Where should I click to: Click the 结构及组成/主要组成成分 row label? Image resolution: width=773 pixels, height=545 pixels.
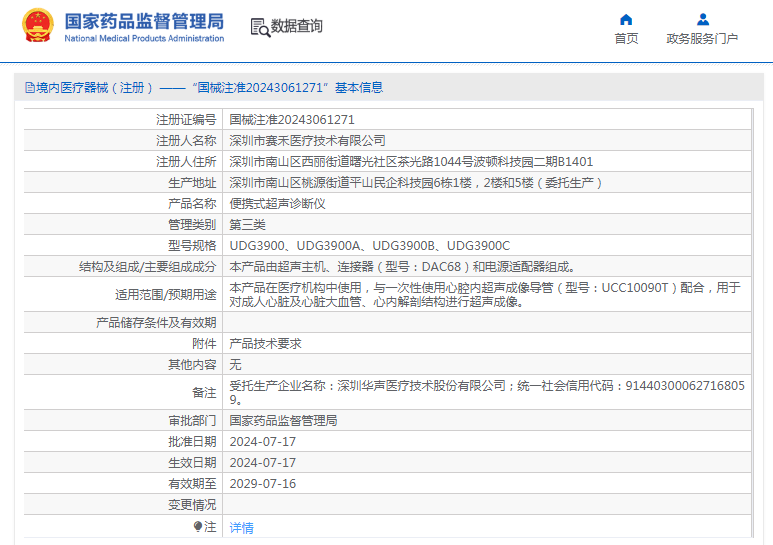147,267
